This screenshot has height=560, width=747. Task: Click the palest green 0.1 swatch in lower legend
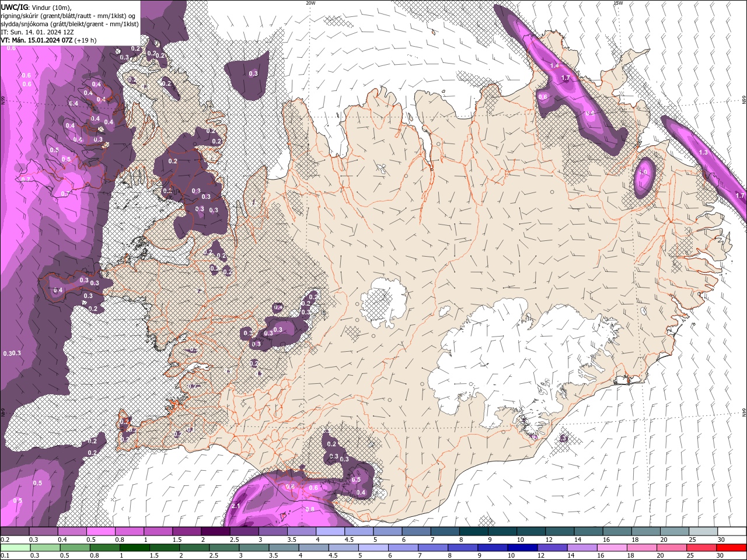coord(15,547)
